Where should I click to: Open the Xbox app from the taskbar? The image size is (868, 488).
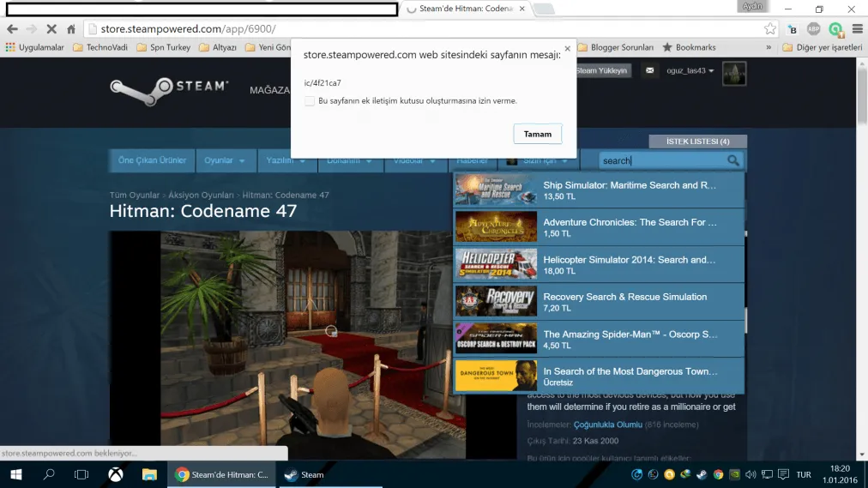(x=115, y=474)
